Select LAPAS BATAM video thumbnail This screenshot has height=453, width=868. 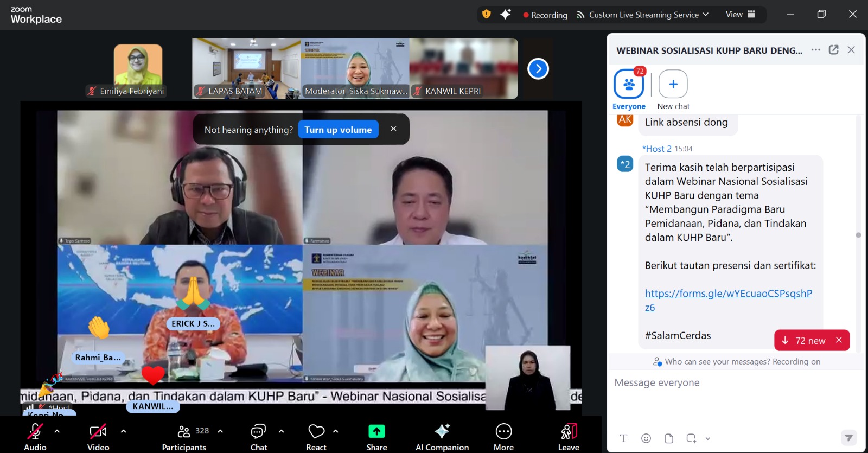(246, 69)
